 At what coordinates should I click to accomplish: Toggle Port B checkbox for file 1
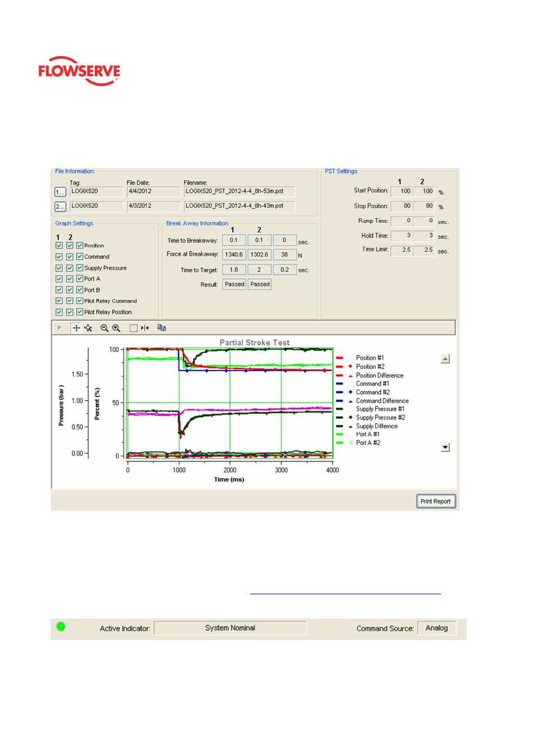[x=59, y=289]
